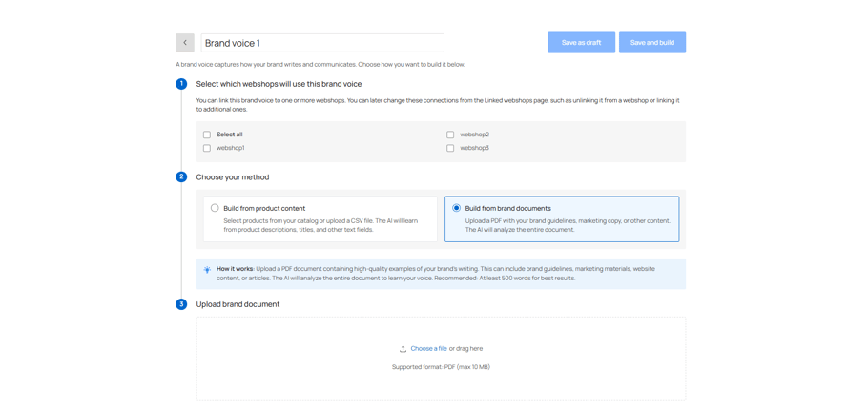This screenshot has height=414, width=868.
Task: Click the Build from product content card description
Action: tap(324, 225)
